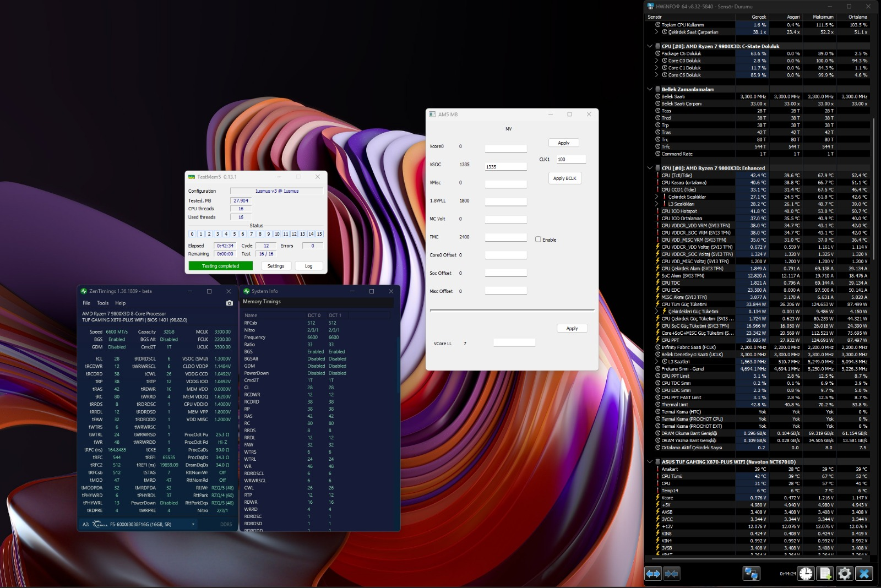
Task: Open HWiNFO sensor settings gear icon
Action: (x=844, y=574)
